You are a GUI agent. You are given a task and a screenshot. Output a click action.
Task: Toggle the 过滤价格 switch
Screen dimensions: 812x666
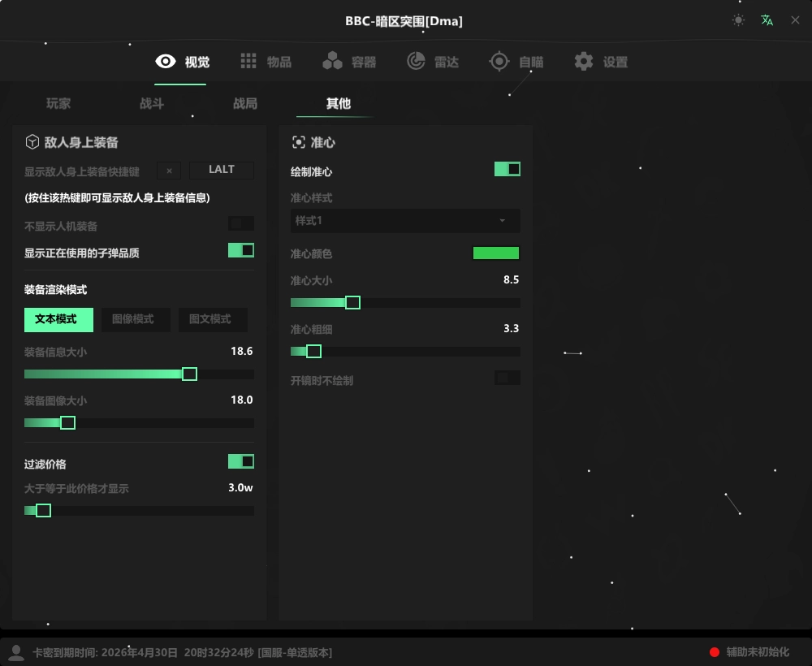coord(241,461)
